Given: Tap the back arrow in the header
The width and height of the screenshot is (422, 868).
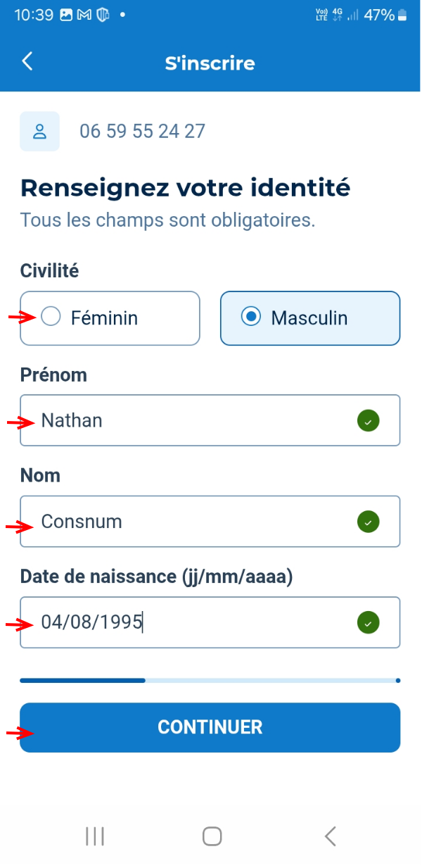Looking at the screenshot, I should [x=27, y=62].
